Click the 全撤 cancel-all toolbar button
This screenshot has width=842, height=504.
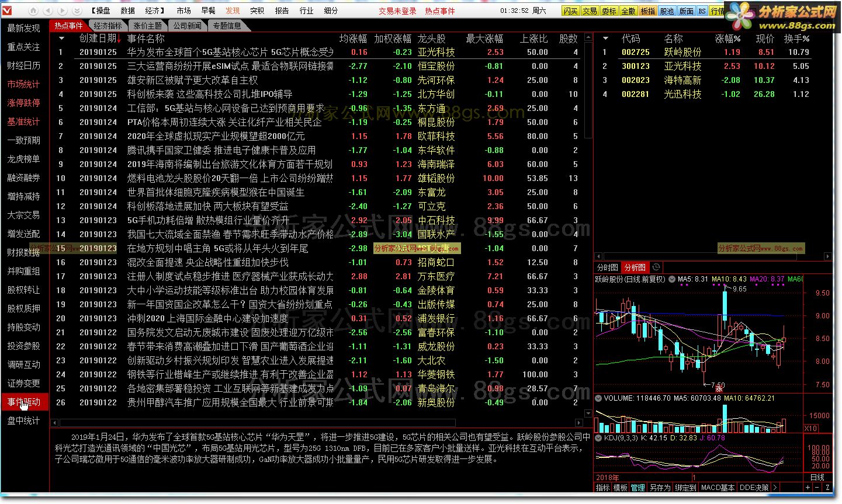[x=628, y=11]
